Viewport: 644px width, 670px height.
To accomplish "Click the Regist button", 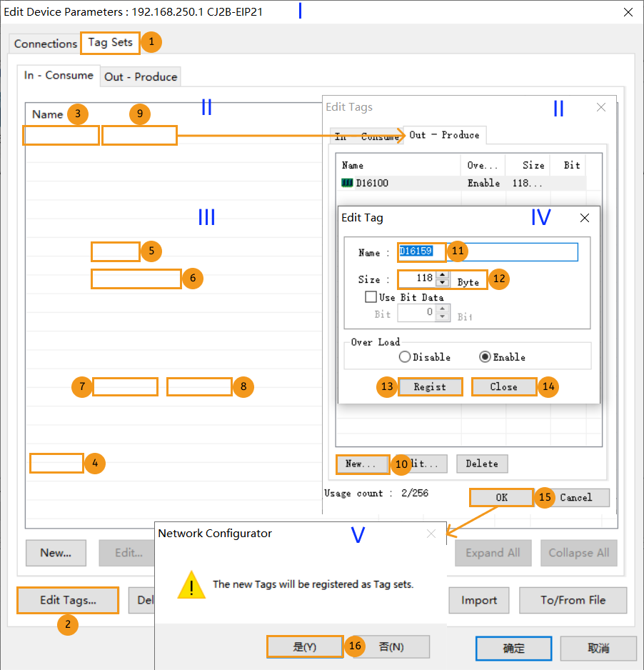I will (429, 386).
